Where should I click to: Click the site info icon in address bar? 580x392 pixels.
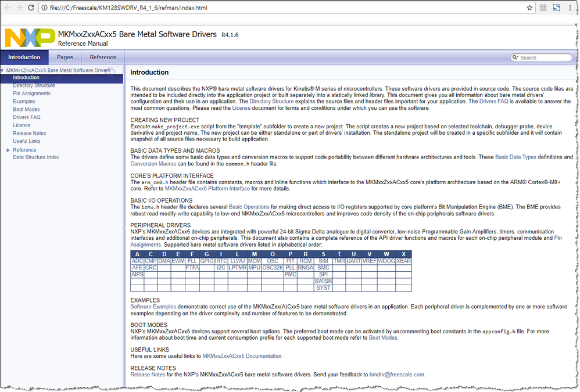click(x=44, y=8)
